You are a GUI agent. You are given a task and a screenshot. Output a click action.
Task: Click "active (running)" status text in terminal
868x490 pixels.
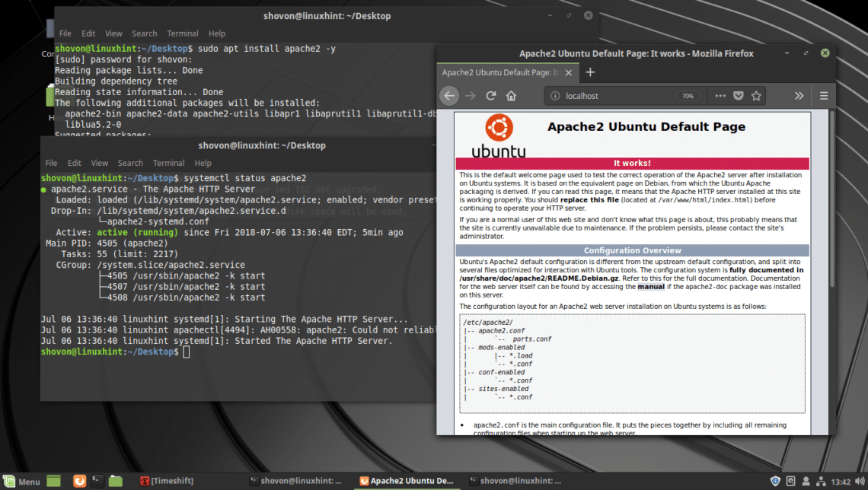pos(137,232)
